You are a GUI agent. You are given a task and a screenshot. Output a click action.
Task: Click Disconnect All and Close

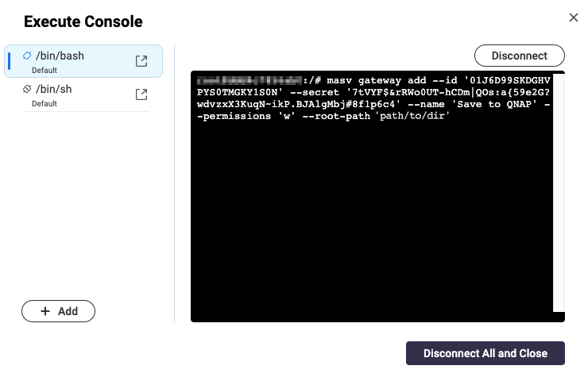(x=485, y=353)
